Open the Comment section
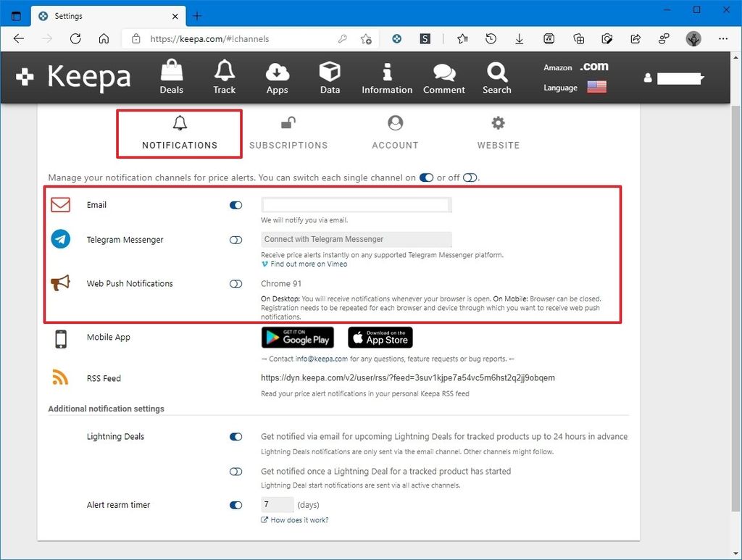 coord(443,77)
